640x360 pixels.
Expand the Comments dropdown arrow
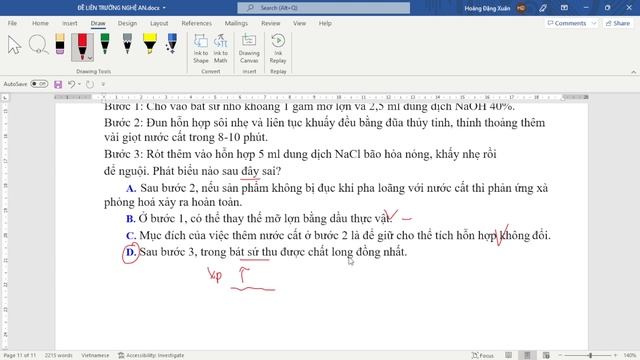point(593,23)
